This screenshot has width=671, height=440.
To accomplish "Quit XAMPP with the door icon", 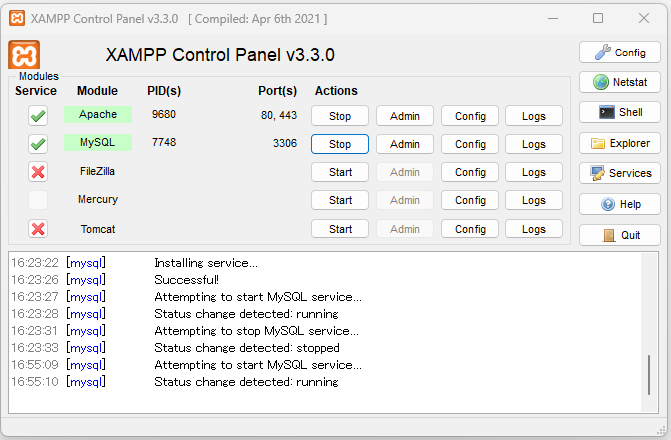I will coord(620,235).
